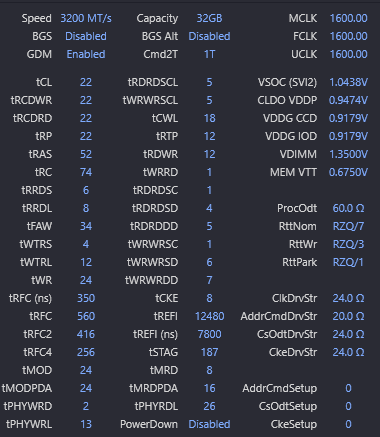Click the CkeSetup value 0
This screenshot has width=380, height=437.
[348, 424]
